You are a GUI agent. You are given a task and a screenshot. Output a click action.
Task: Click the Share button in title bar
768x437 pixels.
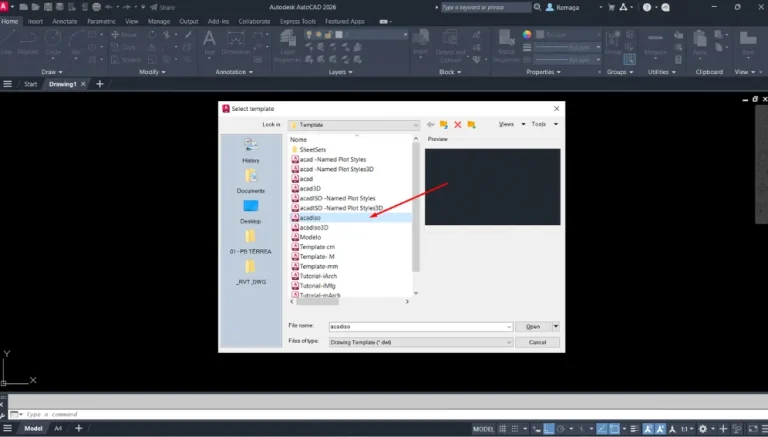click(162, 7)
